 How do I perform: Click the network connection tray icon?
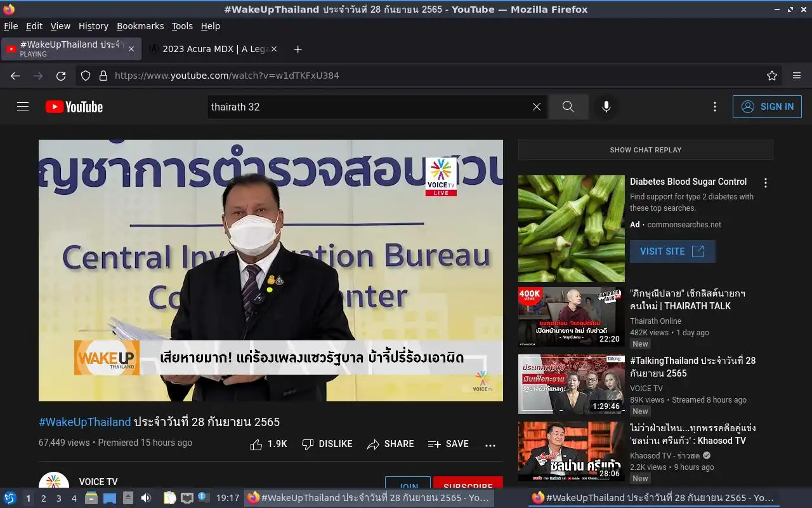pos(187,498)
